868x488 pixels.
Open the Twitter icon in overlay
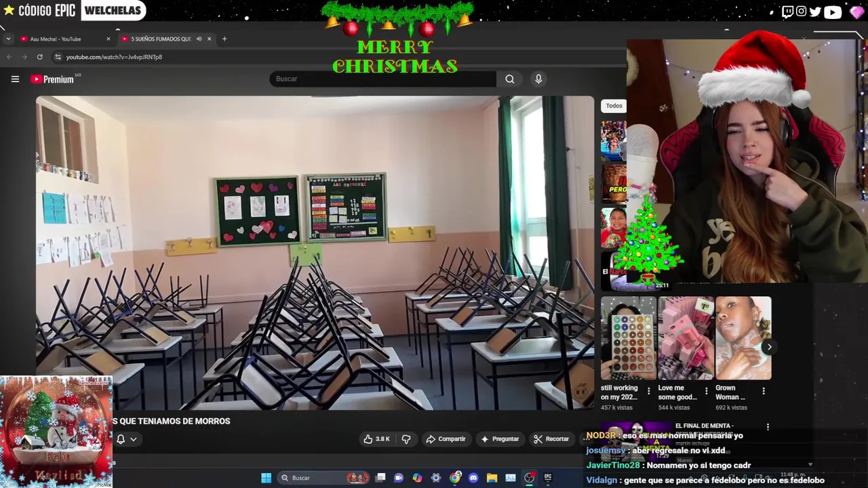tap(815, 12)
